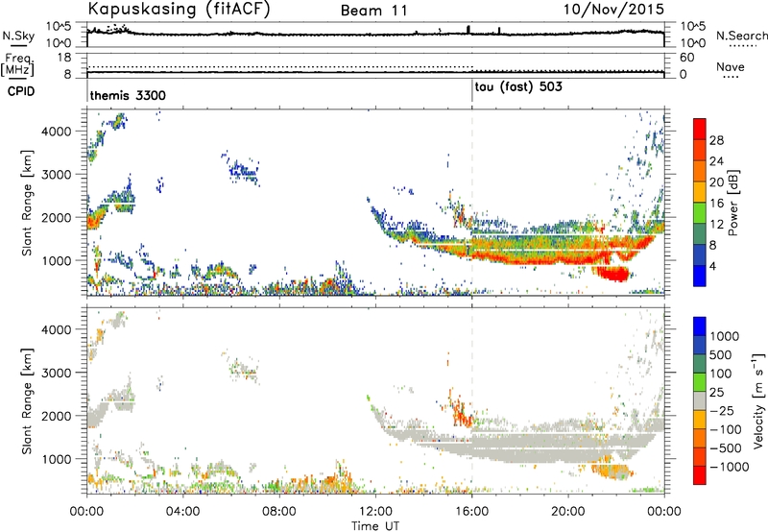768x532 pixels.
Task: Click the 12:00 time tick label
Action: (x=375, y=512)
